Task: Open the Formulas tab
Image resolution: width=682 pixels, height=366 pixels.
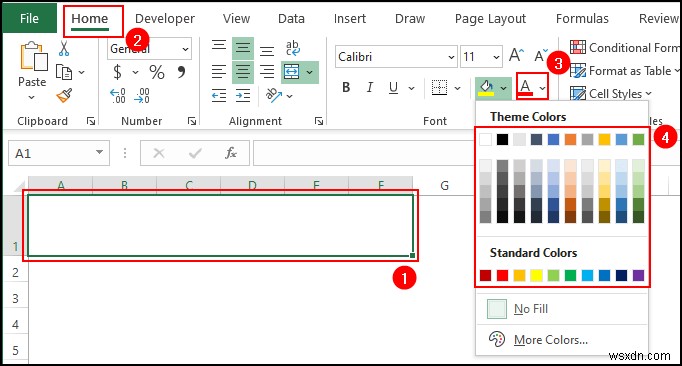Action: point(582,18)
